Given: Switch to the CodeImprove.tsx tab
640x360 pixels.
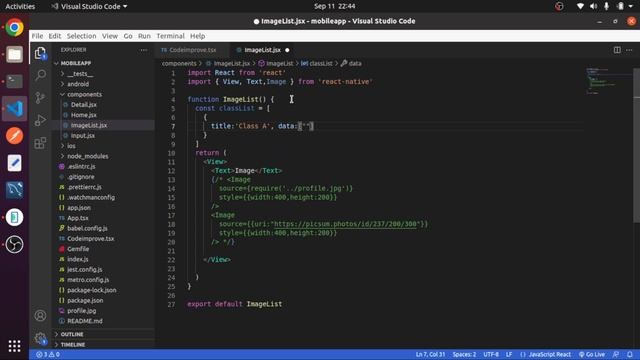Looking at the screenshot, I should pos(192,50).
